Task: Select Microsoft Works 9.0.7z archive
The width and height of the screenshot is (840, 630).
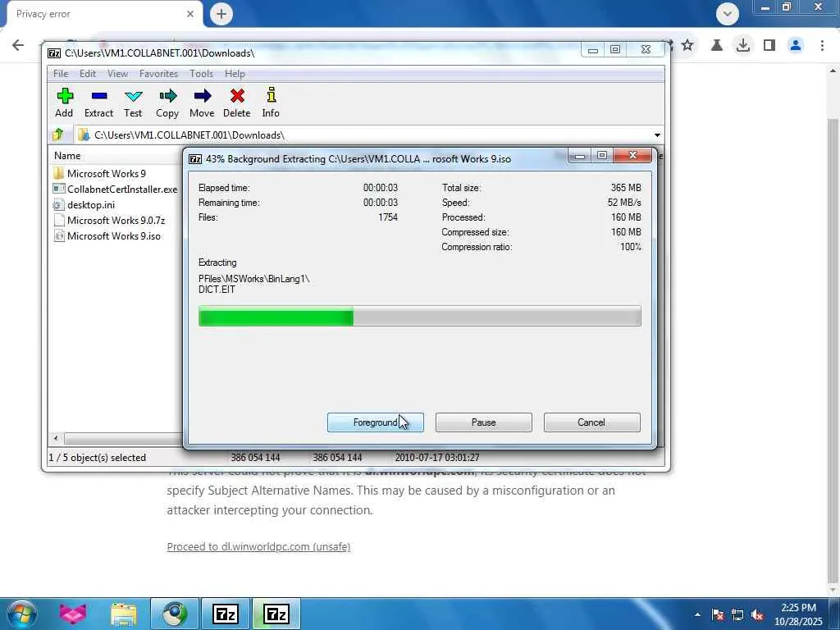Action: pos(110,220)
